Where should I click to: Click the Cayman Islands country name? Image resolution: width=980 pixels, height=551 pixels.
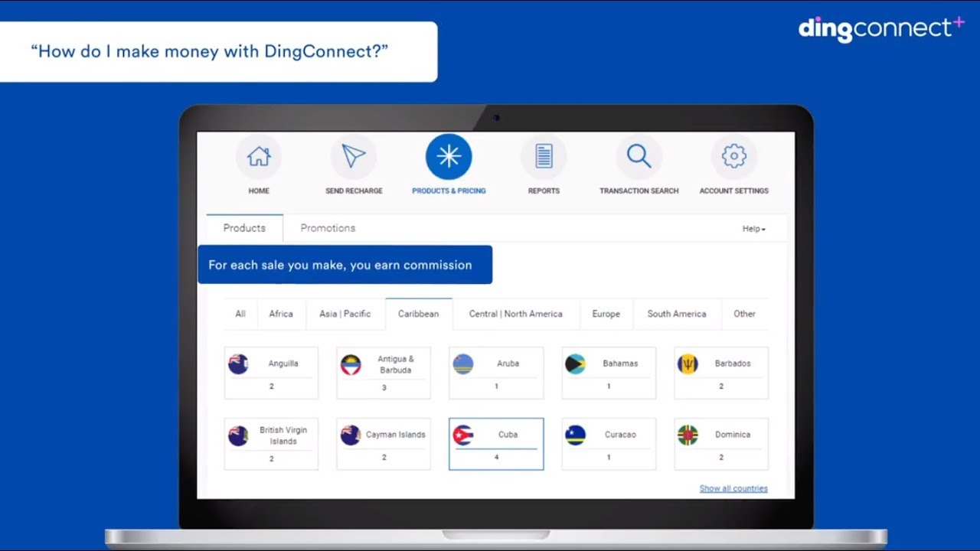(x=395, y=435)
